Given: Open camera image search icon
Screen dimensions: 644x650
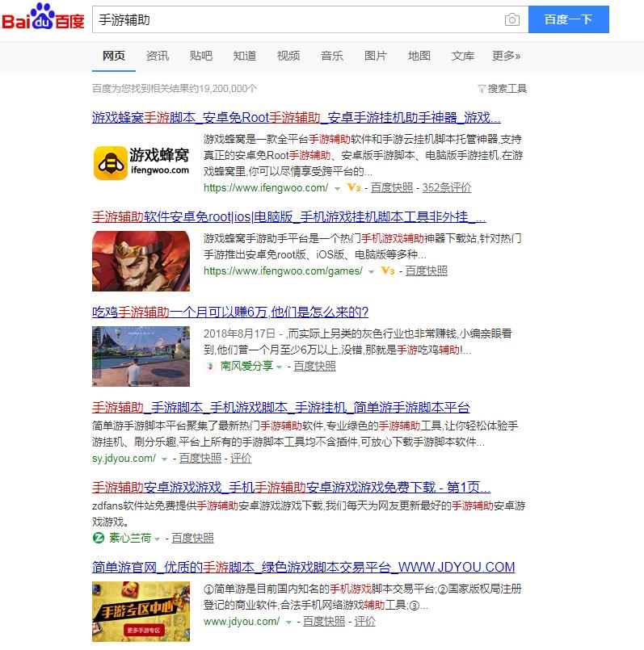Looking at the screenshot, I should click(512, 19).
